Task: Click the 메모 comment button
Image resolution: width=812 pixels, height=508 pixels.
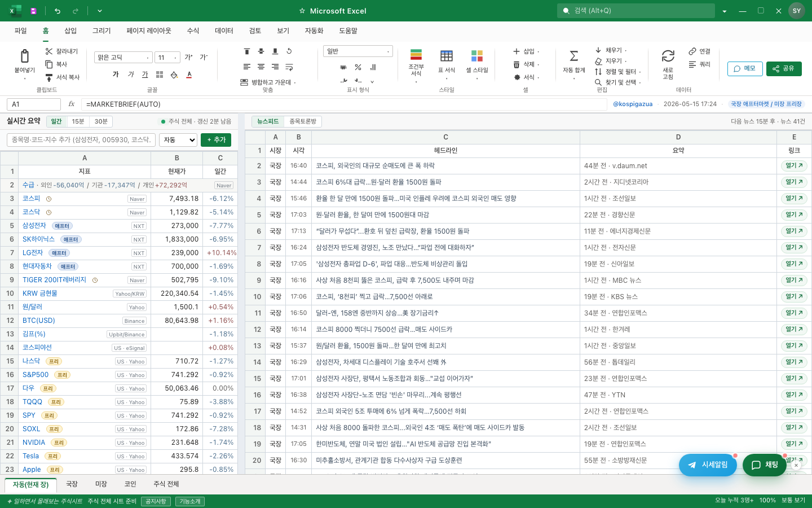Action: coord(745,69)
